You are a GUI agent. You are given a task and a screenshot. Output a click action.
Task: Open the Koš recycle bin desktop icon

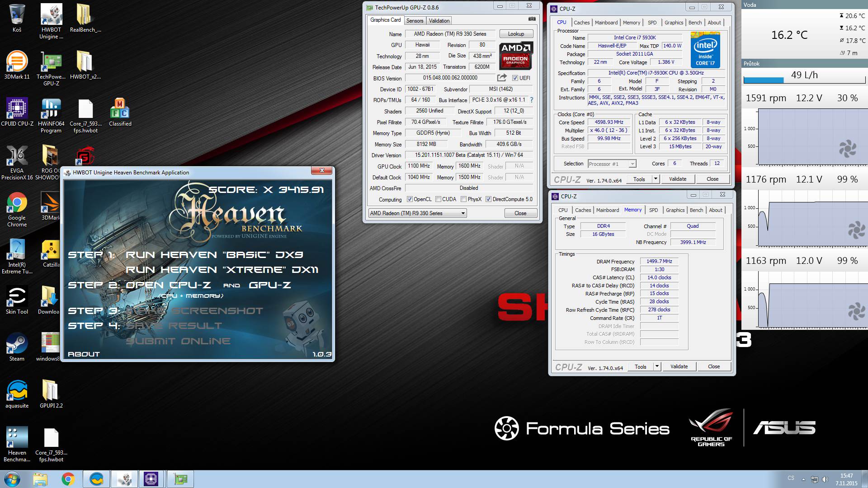tap(17, 19)
